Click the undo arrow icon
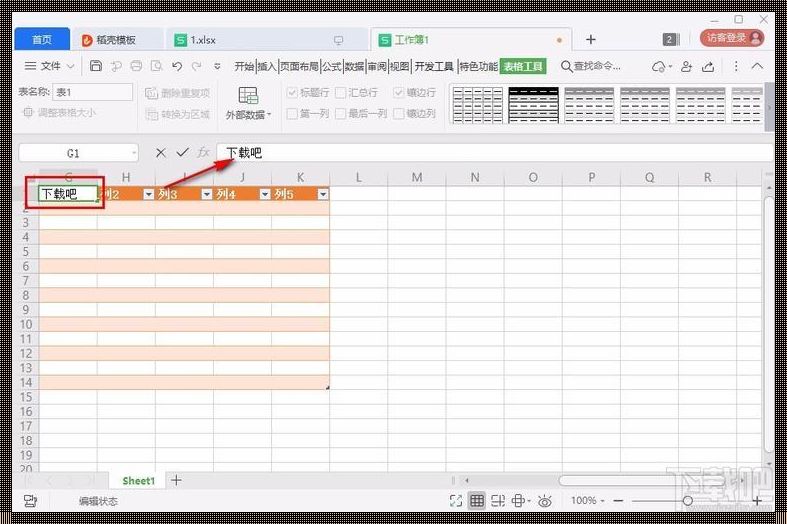Viewport: 787px width, 524px height. pyautogui.click(x=177, y=66)
